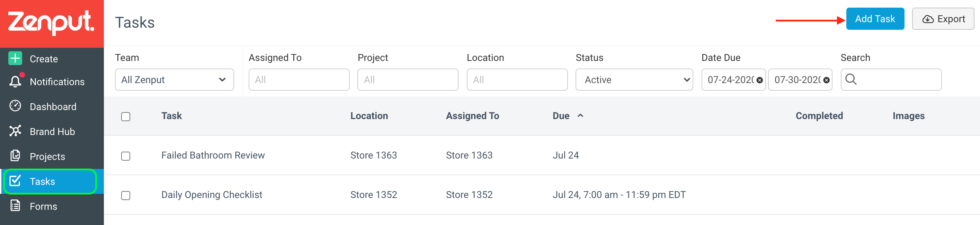980x225 pixels.
Task: Check the Daily Opening Checklist row
Action: click(x=126, y=195)
